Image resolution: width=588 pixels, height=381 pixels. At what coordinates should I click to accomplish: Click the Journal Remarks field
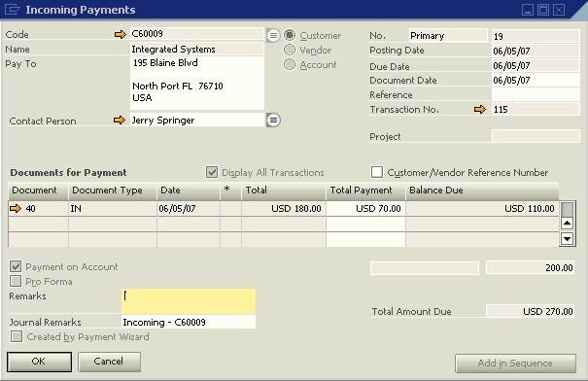click(x=189, y=322)
